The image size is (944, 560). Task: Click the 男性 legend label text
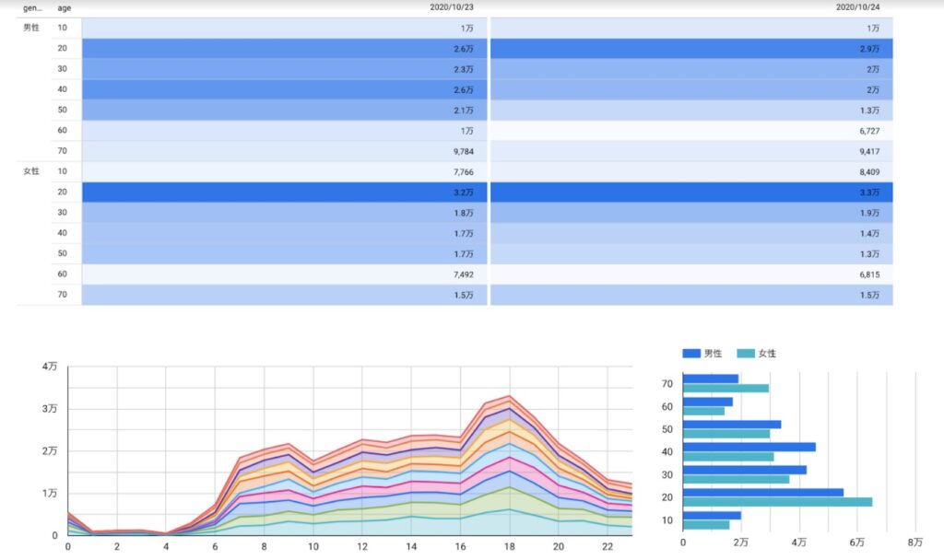pyautogui.click(x=714, y=353)
